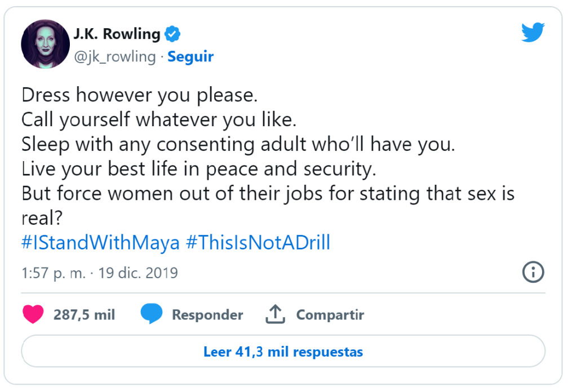Click the blue verified badge
The image size is (577, 392).
(x=172, y=34)
